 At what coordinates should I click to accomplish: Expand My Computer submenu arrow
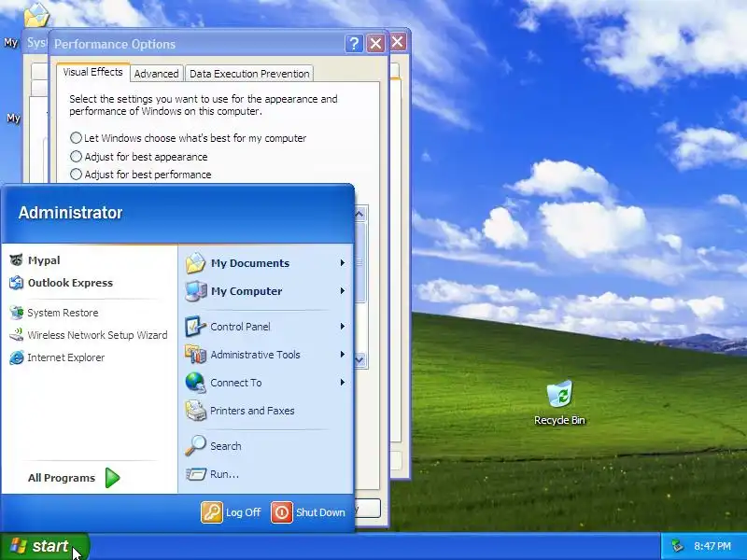(x=342, y=291)
